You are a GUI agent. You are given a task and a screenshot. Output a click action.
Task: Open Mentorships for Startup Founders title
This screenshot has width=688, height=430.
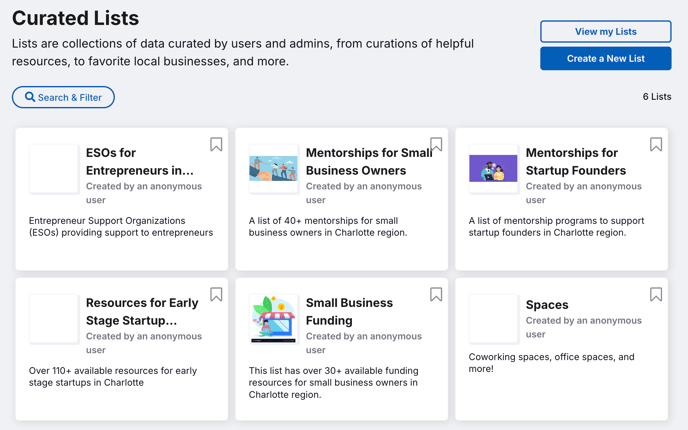click(576, 161)
